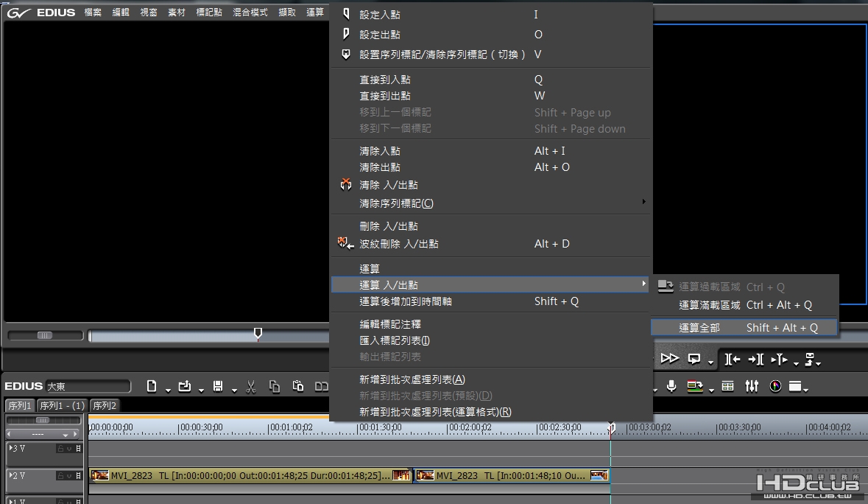868x504 pixels.
Task: Click the open project folder icon
Action: click(x=184, y=386)
